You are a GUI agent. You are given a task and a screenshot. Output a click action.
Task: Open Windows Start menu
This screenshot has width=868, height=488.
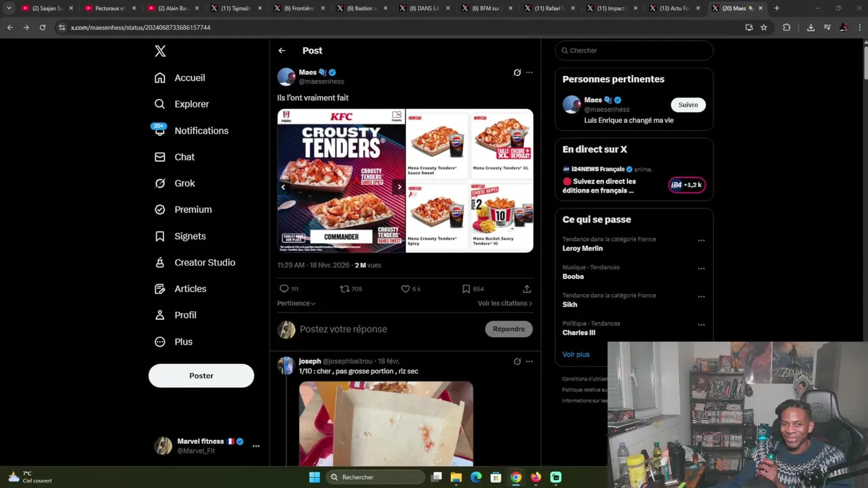(x=315, y=477)
